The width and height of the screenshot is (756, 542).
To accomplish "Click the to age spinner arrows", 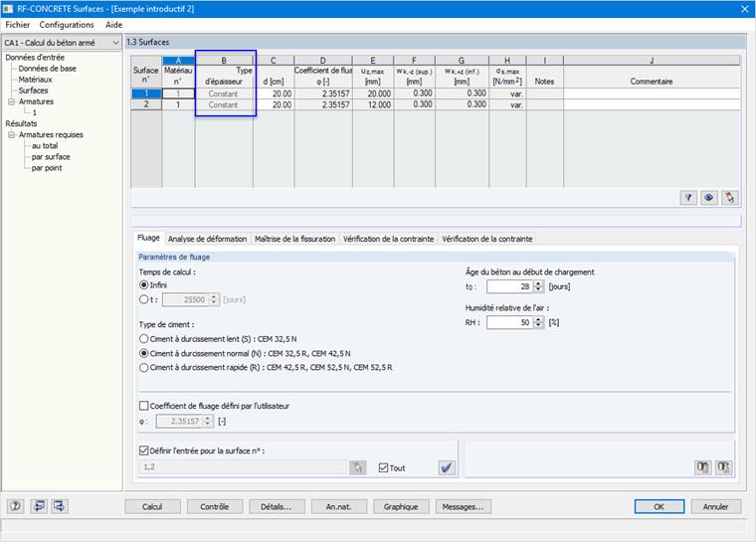I will coord(538,286).
